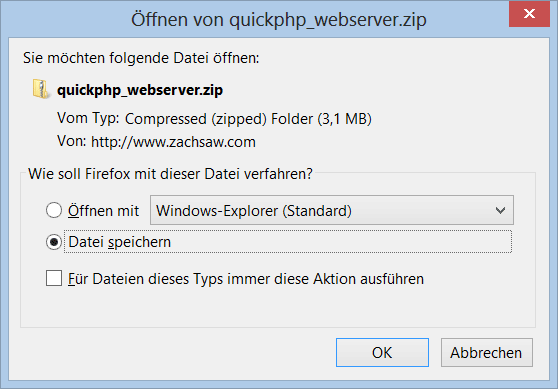The image size is (558, 389).
Task: Enable "Für Dateien dieses Typs immer" checkbox
Action: (x=54, y=278)
